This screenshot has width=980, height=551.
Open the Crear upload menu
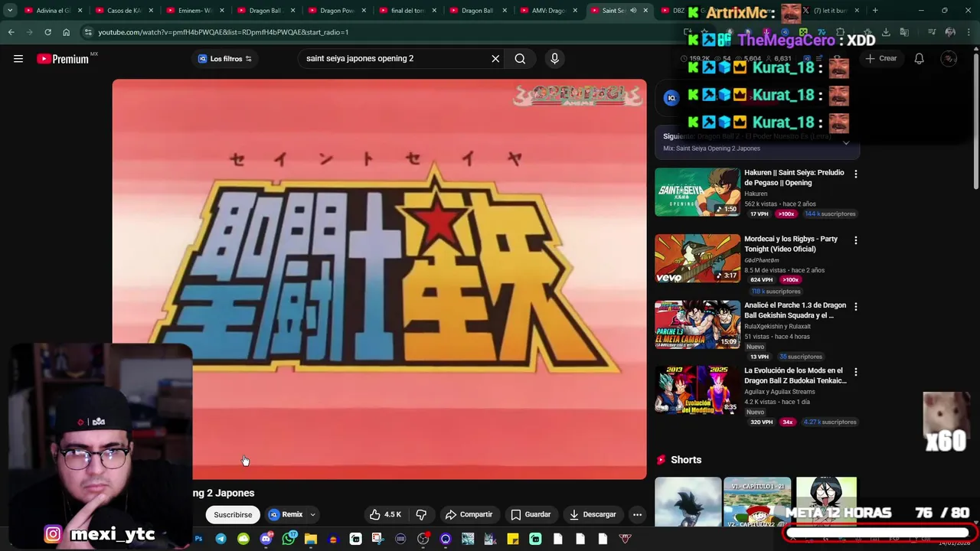coord(881,59)
